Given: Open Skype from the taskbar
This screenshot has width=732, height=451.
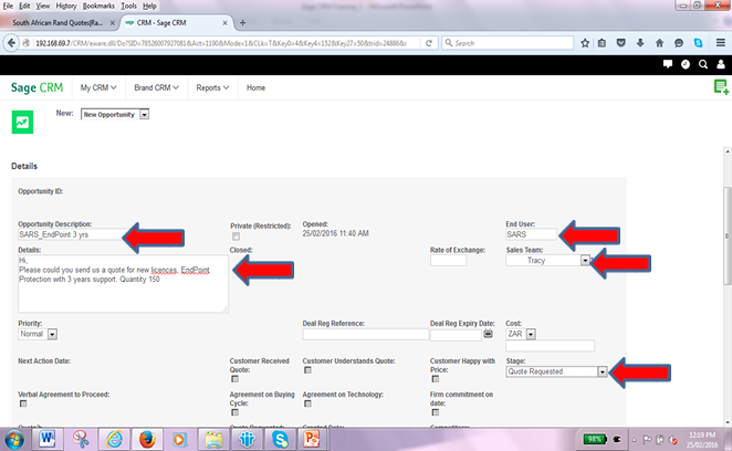Looking at the screenshot, I should coord(280,439).
